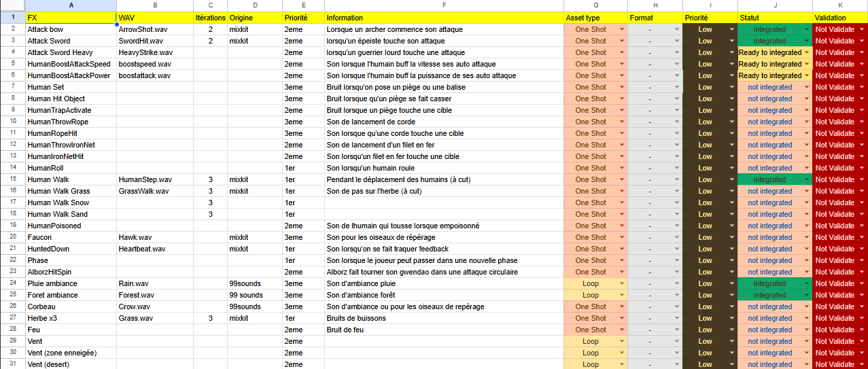This screenshot has height=369, width=868.
Task: Select column F header
Action: (x=443, y=5)
